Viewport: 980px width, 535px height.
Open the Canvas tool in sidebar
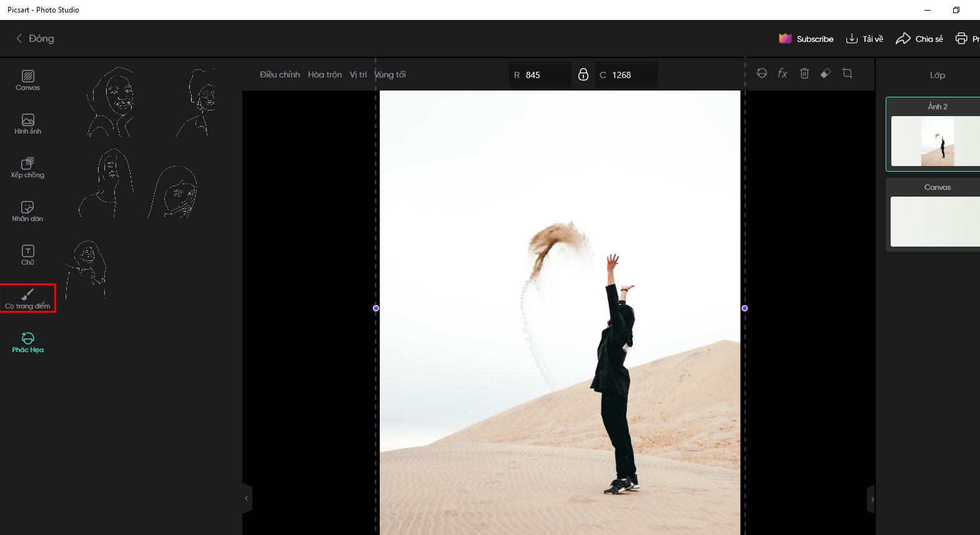27,81
